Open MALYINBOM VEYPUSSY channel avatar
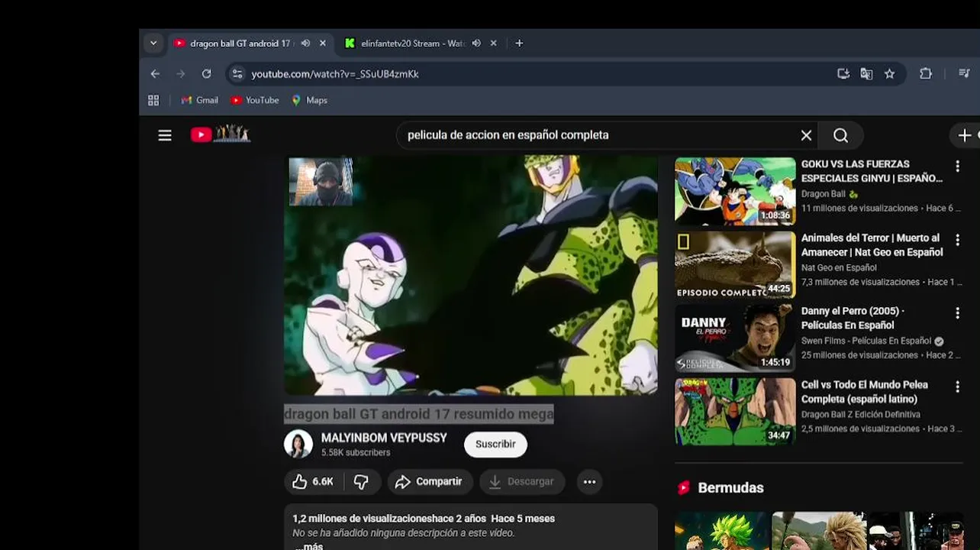Viewport: 980px width, 550px height. (x=298, y=444)
